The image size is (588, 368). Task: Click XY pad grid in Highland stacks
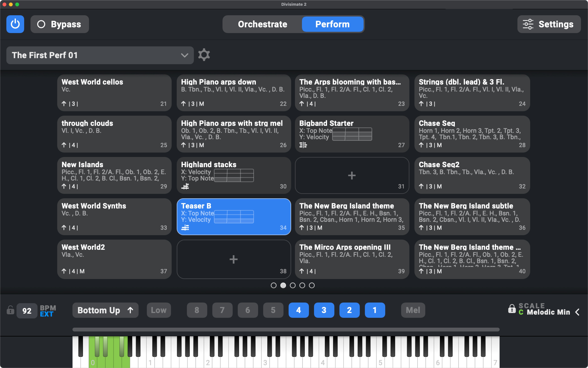click(234, 175)
